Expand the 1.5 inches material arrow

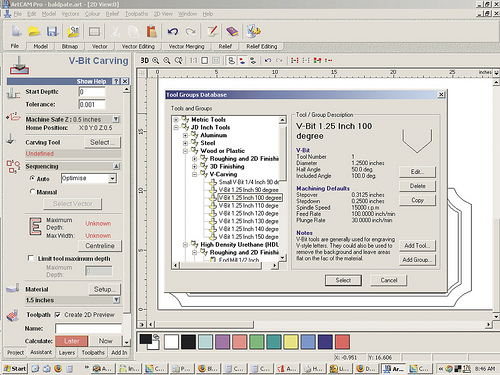click(116, 300)
